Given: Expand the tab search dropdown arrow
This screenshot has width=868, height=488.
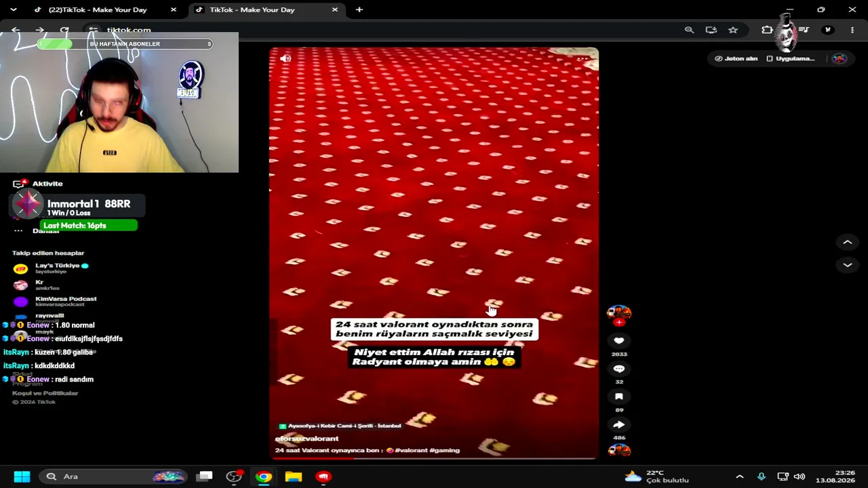Looking at the screenshot, I should (13, 9).
